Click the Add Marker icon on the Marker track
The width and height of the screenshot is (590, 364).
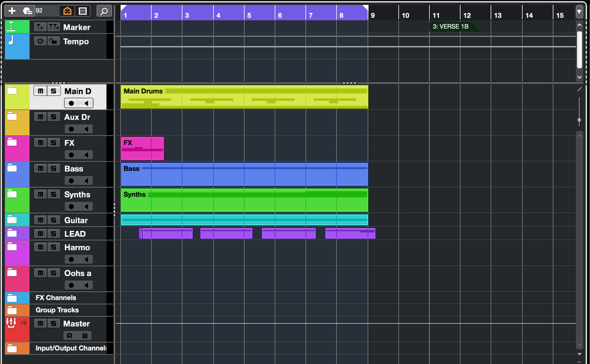40,27
